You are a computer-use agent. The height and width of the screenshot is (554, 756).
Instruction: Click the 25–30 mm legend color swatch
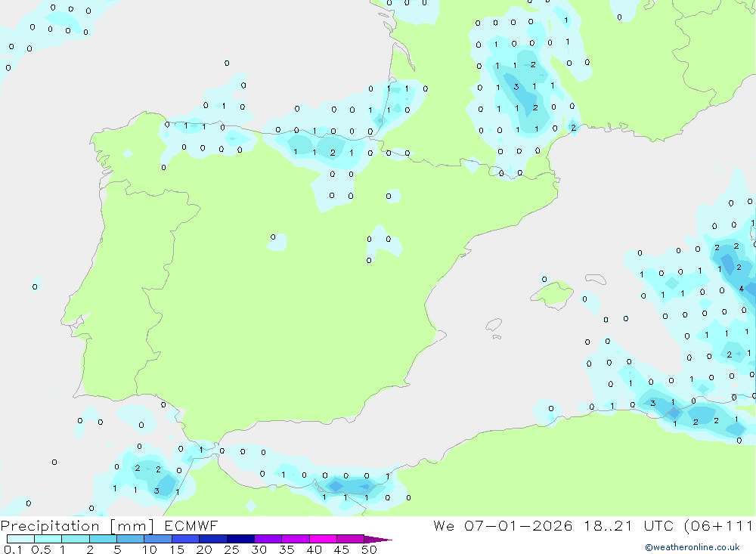[x=240, y=539]
